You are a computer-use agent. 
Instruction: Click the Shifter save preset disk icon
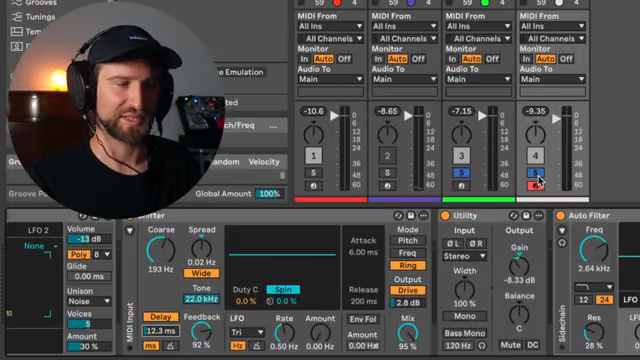(x=411, y=216)
